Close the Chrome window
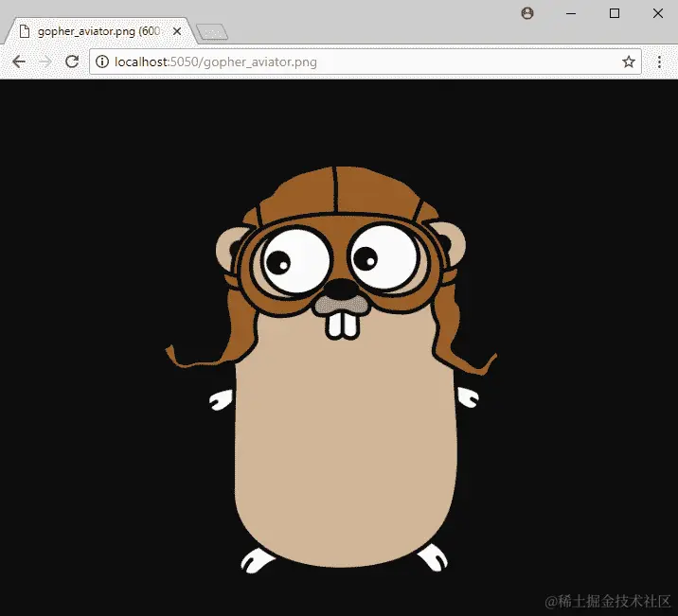This screenshot has width=678, height=616. (x=658, y=13)
